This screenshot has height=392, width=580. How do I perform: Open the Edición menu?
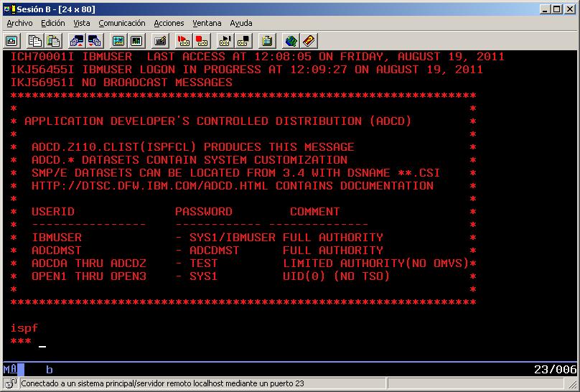[53, 23]
